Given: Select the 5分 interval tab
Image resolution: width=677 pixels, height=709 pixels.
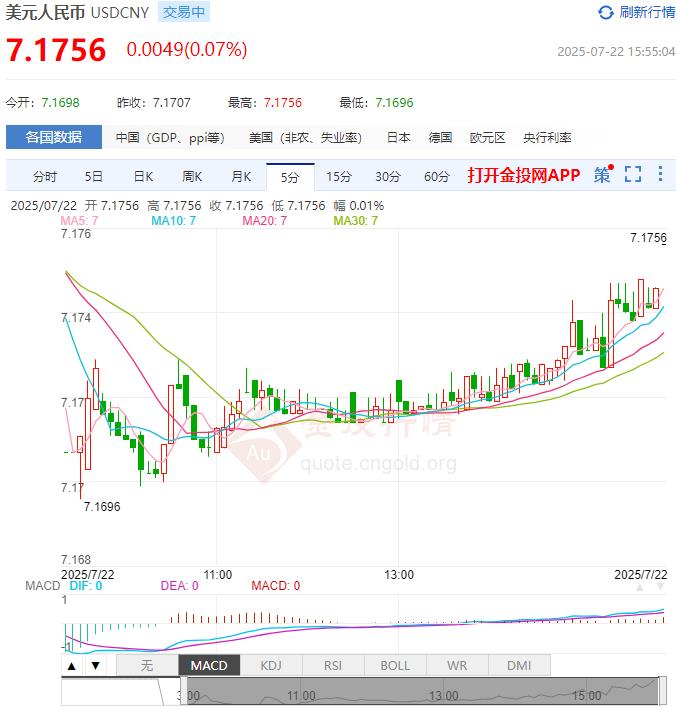Looking at the screenshot, I should point(290,177).
